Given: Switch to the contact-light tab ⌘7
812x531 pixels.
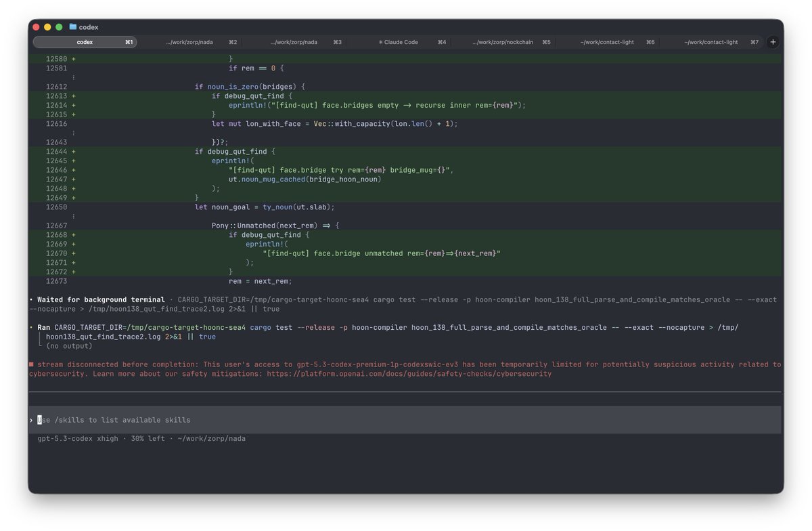Looking at the screenshot, I should coord(710,42).
